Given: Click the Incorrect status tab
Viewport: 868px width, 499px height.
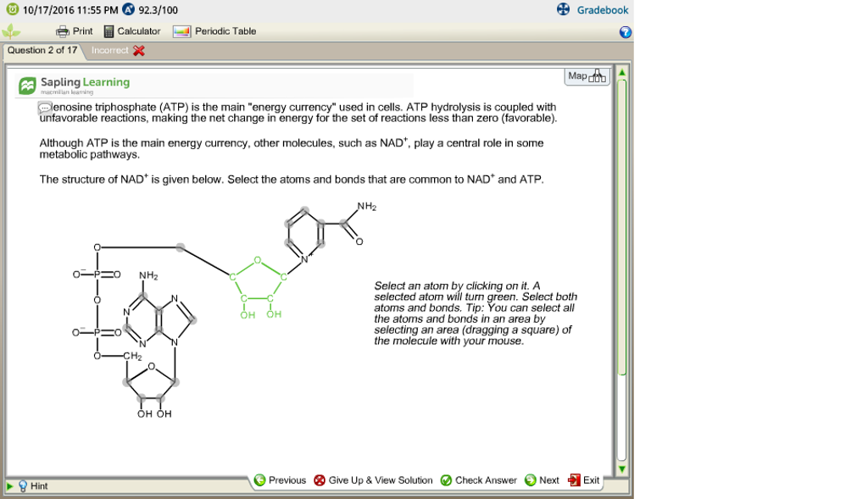Looking at the screenshot, I should [x=113, y=50].
